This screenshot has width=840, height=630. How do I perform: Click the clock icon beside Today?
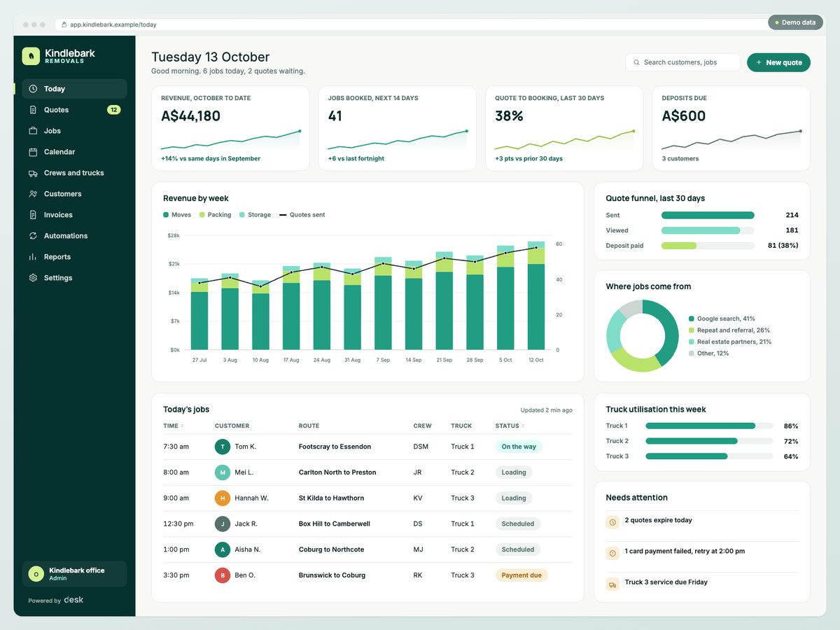pos(33,89)
